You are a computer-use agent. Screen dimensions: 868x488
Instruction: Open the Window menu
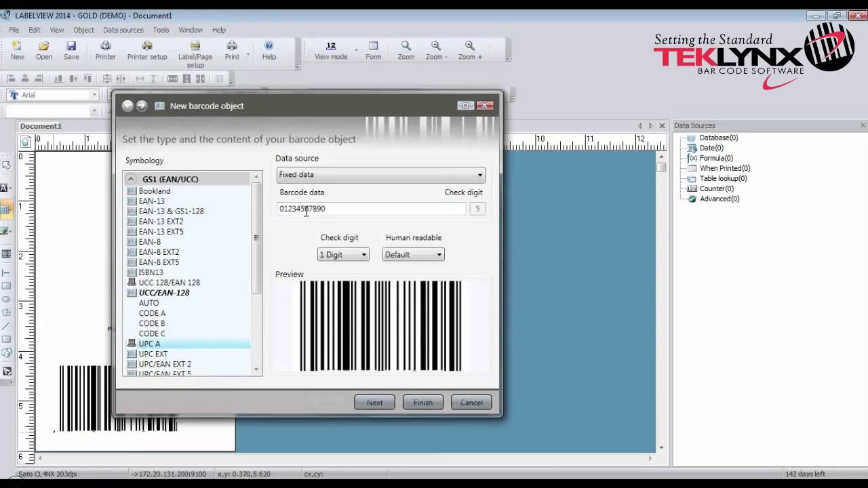[191, 30]
